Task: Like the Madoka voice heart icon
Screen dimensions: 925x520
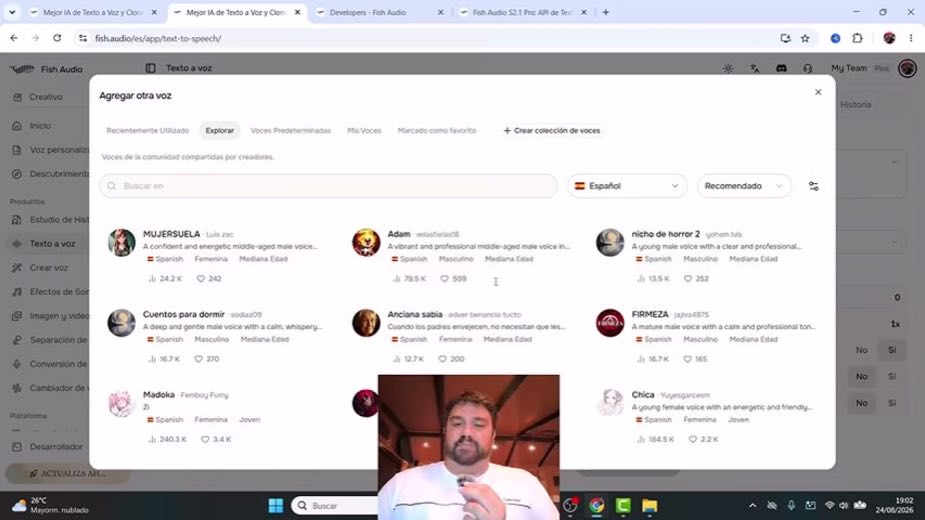Action: pos(205,439)
